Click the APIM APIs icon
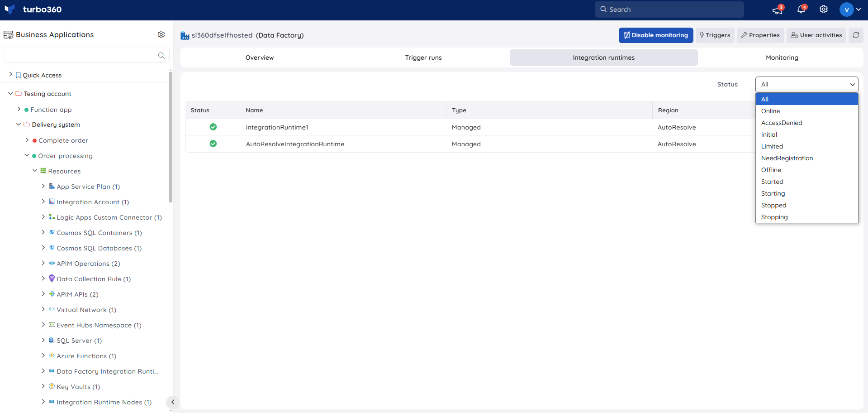Image resolution: width=868 pixels, height=413 pixels. tap(52, 294)
